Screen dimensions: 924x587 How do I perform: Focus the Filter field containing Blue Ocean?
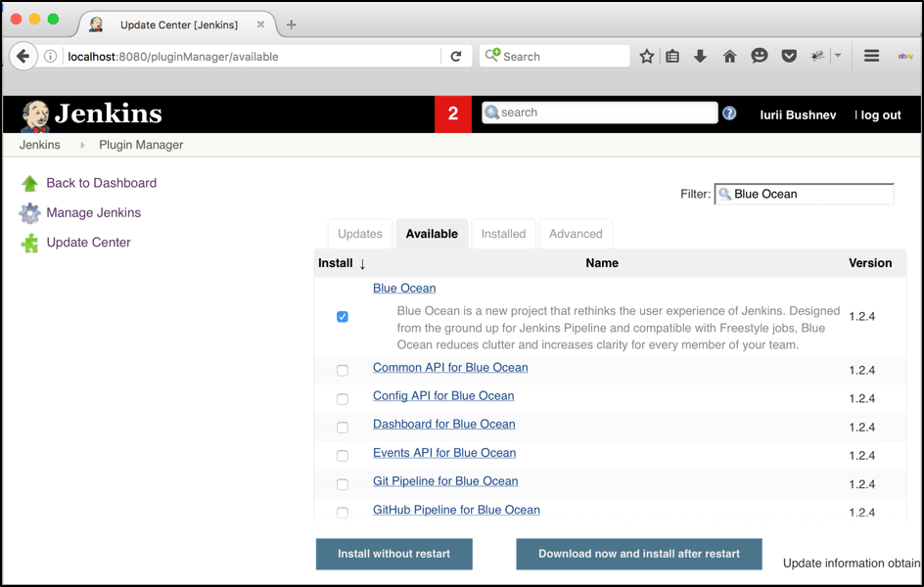click(x=804, y=195)
